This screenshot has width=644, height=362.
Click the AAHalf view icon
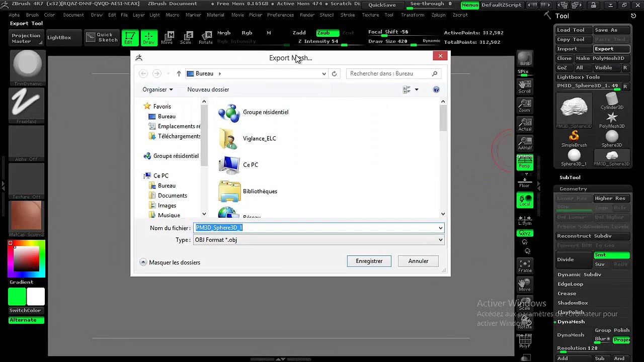[x=525, y=143]
